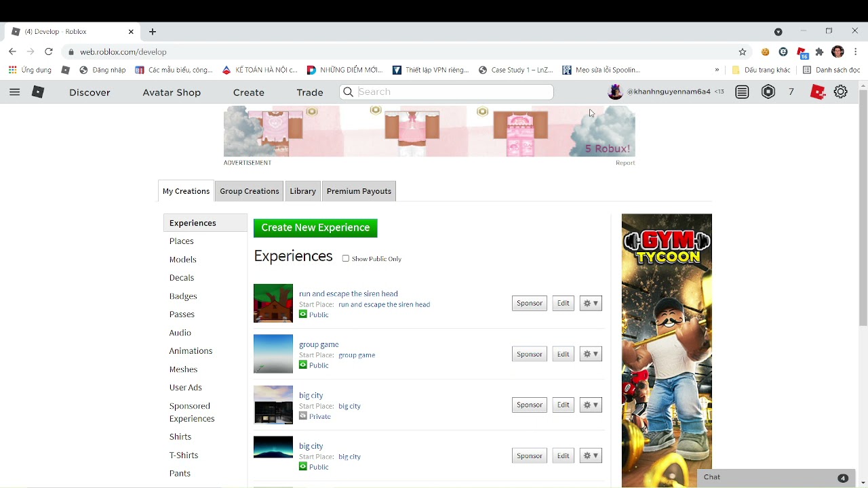
Task: Click the tab search dropdown icon
Action: [x=778, y=32]
